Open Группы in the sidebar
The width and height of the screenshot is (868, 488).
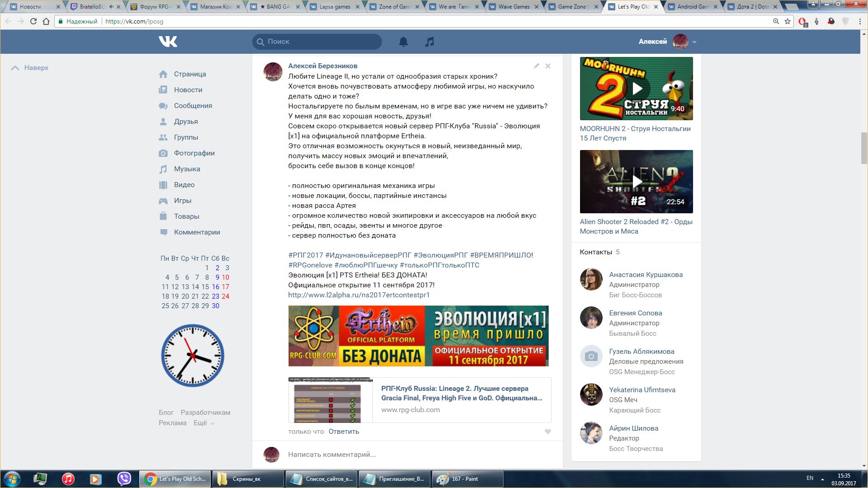[186, 137]
